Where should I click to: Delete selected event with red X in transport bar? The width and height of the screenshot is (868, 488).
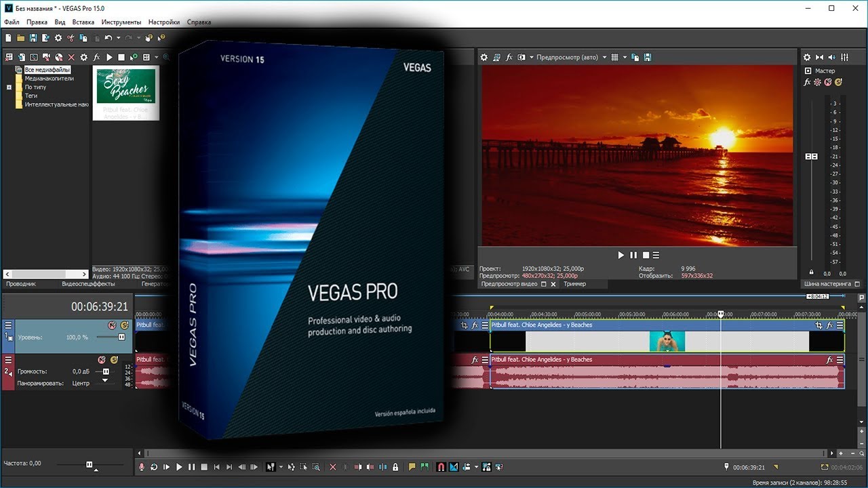333,467
